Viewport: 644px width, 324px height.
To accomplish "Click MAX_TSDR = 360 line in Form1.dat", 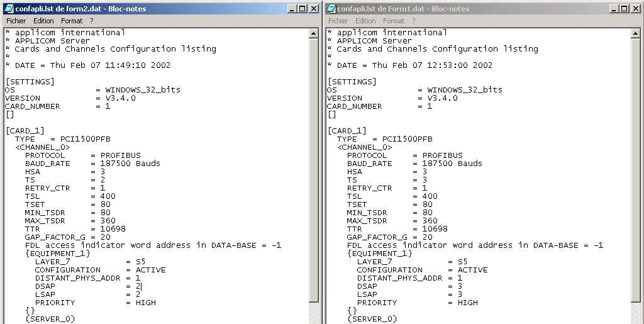I will [x=392, y=221].
